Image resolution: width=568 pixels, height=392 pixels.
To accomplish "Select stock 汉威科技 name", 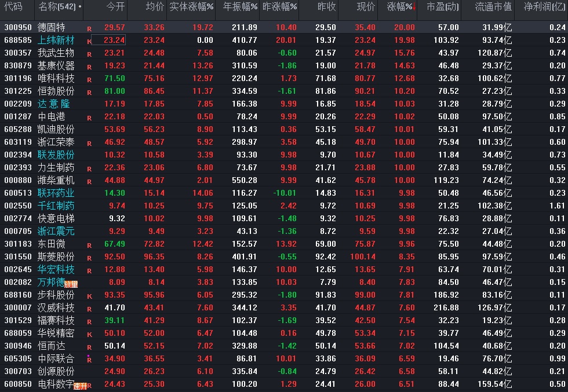I will (x=56, y=307).
